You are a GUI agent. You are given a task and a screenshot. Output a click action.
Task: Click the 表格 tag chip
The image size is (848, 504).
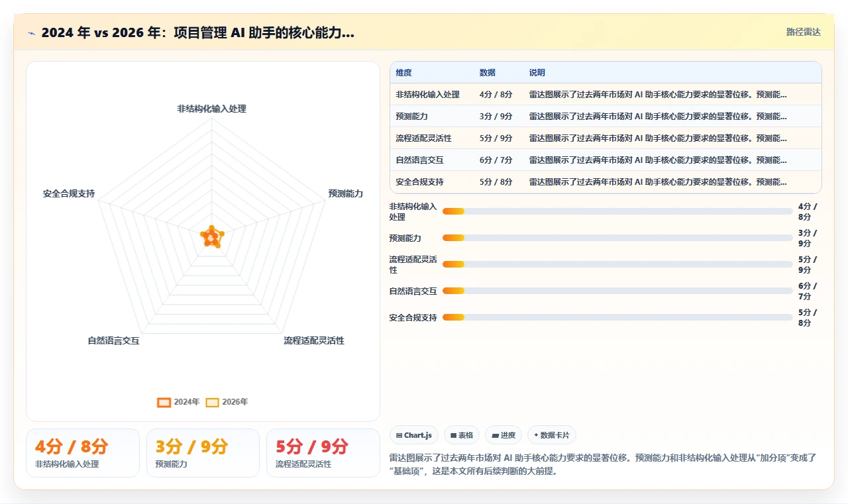click(462, 435)
